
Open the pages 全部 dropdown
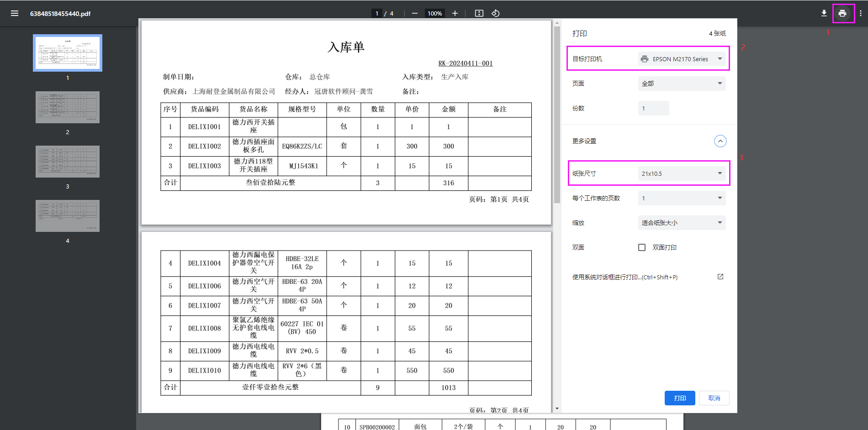[x=682, y=84]
